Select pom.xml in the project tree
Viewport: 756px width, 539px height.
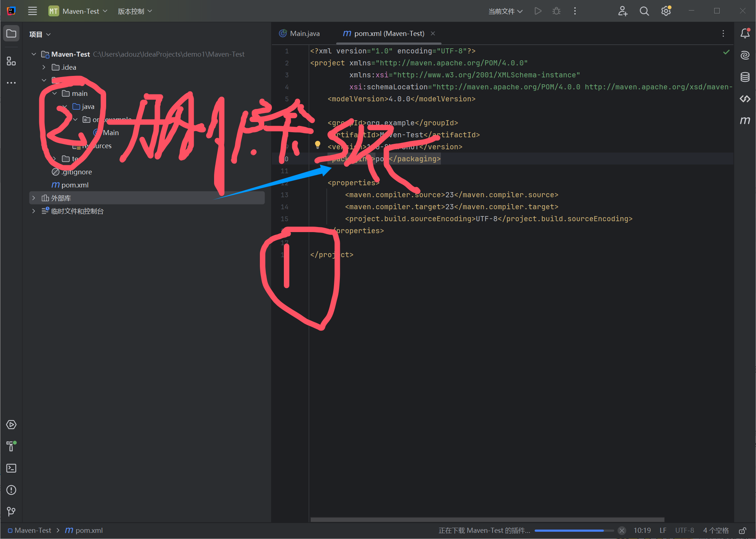point(75,185)
